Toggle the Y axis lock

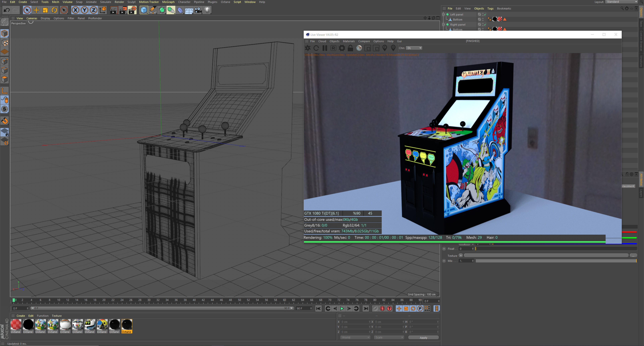pos(85,10)
